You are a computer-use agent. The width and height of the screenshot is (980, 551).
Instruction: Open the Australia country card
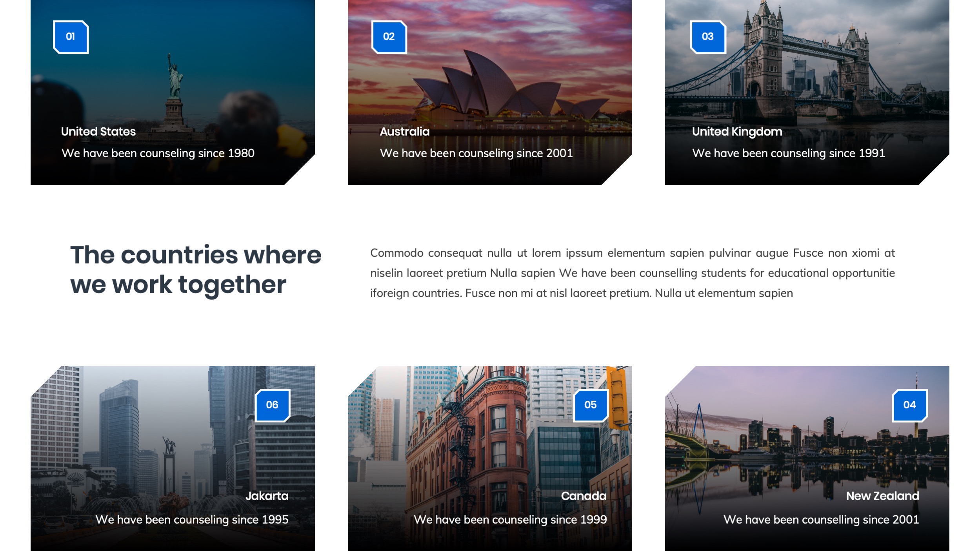coord(490,94)
